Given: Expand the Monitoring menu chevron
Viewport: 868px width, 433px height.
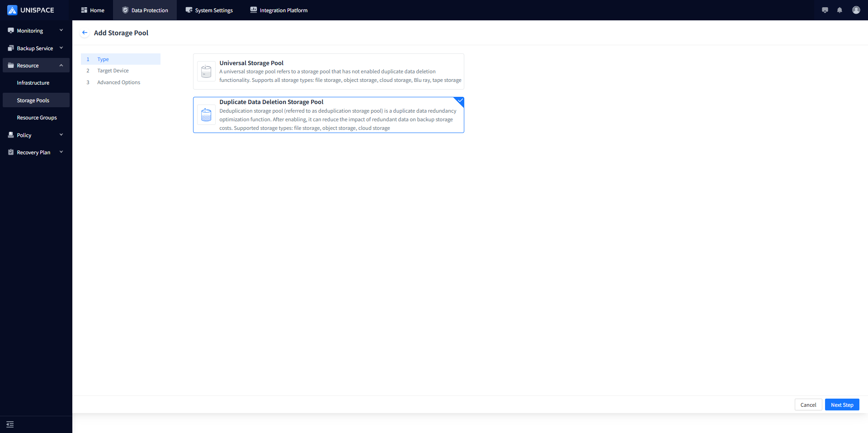Looking at the screenshot, I should [x=61, y=30].
